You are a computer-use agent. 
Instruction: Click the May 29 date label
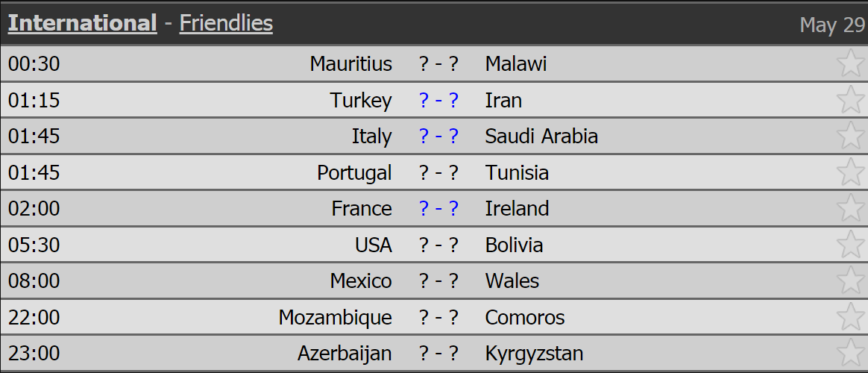click(832, 25)
